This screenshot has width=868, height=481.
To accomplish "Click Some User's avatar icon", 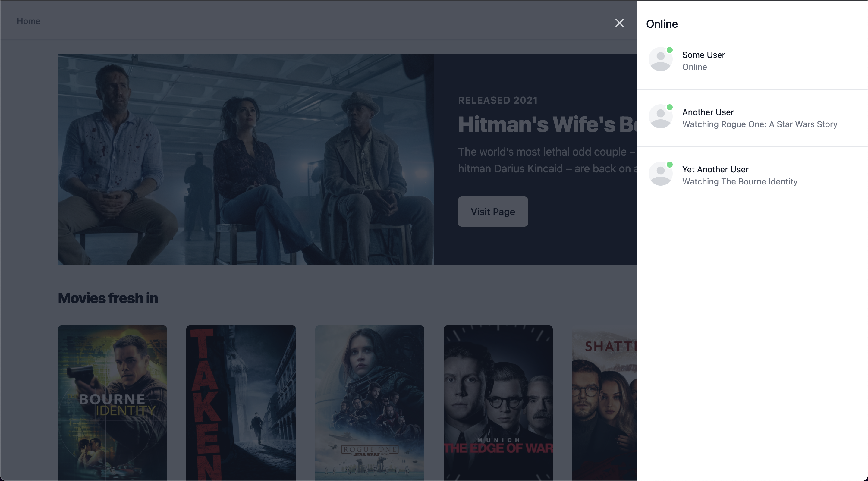I will (660, 60).
